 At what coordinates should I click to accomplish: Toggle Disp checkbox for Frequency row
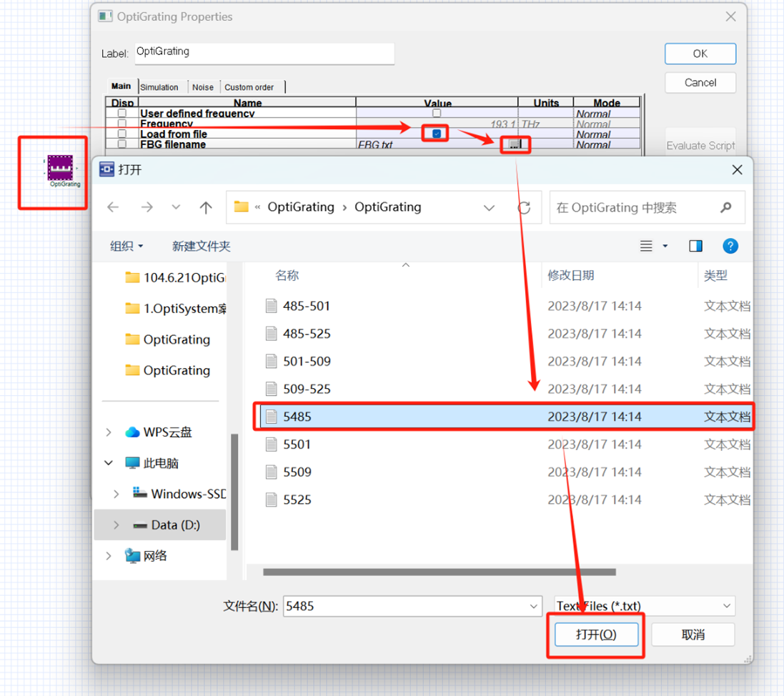[122, 124]
